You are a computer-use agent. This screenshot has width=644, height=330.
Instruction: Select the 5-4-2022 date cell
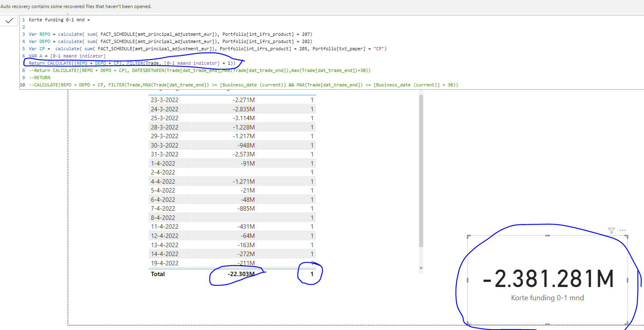point(163,191)
